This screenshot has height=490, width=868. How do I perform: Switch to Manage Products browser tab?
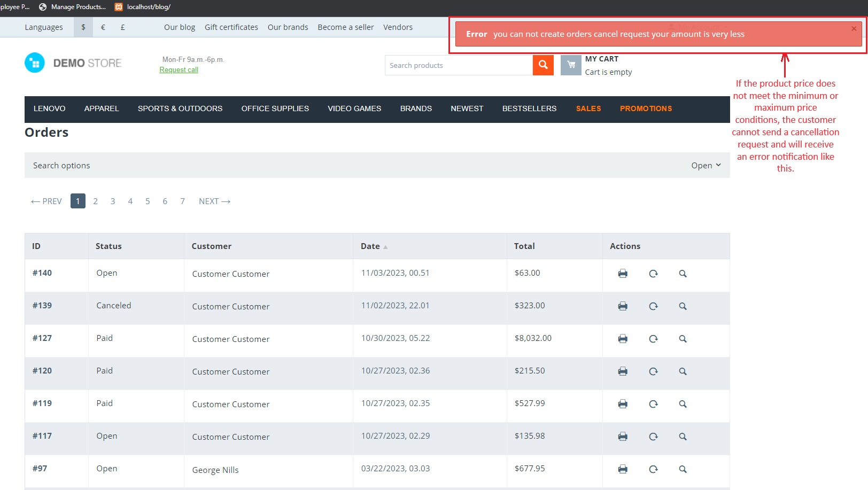click(73, 7)
